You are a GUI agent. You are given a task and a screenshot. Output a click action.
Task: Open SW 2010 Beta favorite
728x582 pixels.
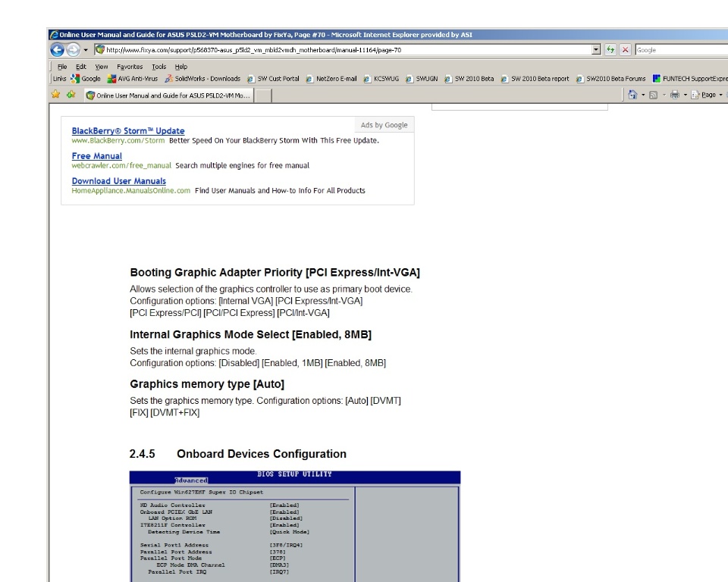(469, 79)
